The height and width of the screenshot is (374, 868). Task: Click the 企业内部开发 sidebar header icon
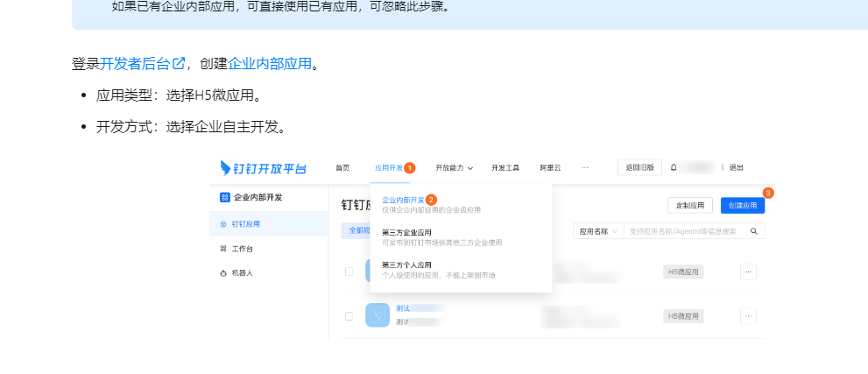pyautogui.click(x=225, y=197)
